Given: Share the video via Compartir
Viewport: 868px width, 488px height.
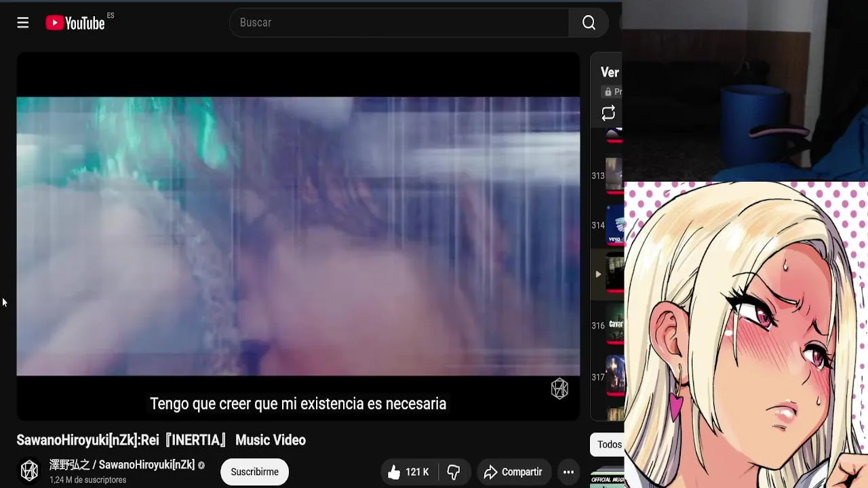Looking at the screenshot, I should click(x=513, y=472).
